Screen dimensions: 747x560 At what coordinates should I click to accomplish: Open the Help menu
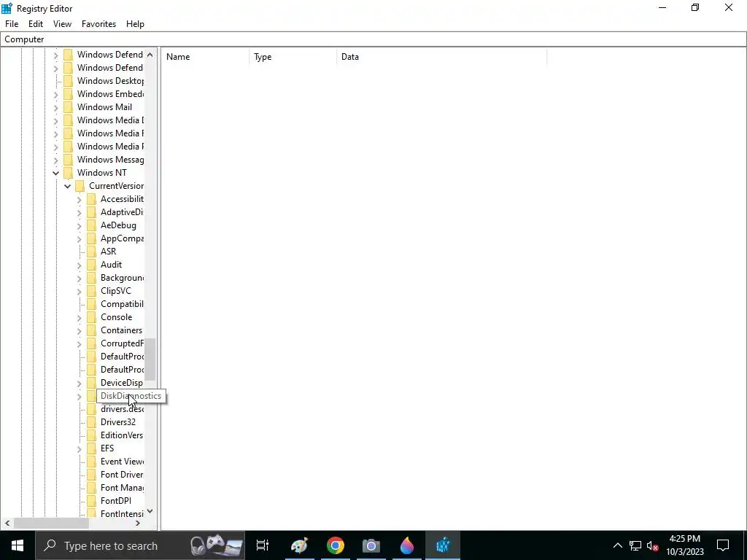(x=135, y=24)
